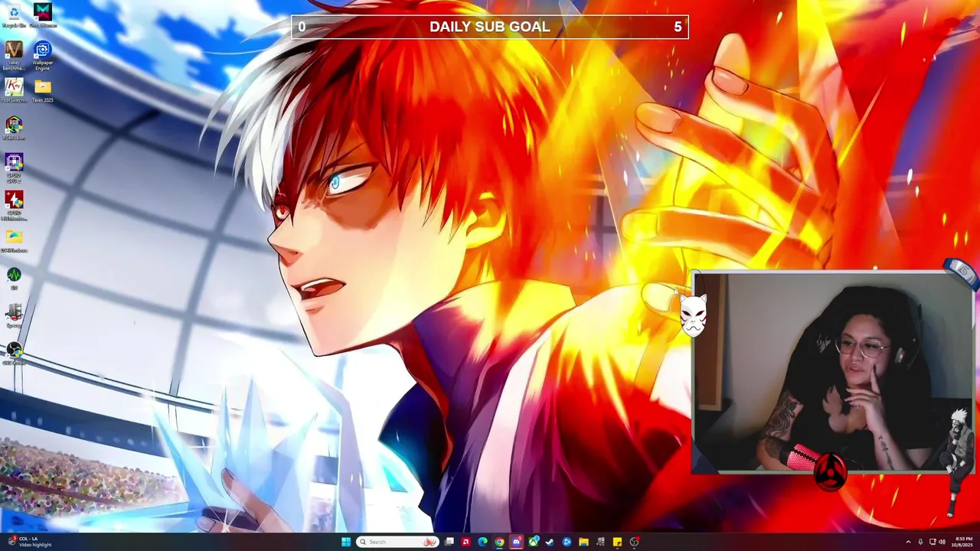Open the Xbox app on the taskbar
Image resolution: width=980 pixels, height=551 pixels.
click(x=534, y=542)
